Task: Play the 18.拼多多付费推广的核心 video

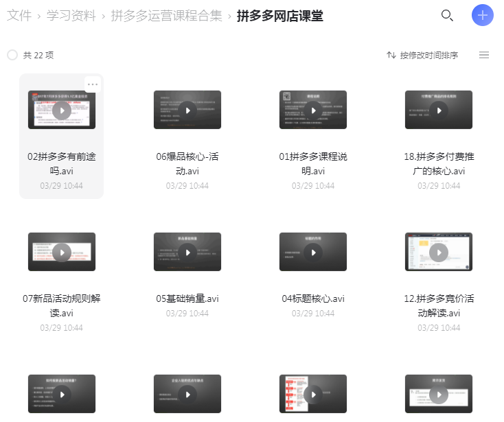Action: 439,110
